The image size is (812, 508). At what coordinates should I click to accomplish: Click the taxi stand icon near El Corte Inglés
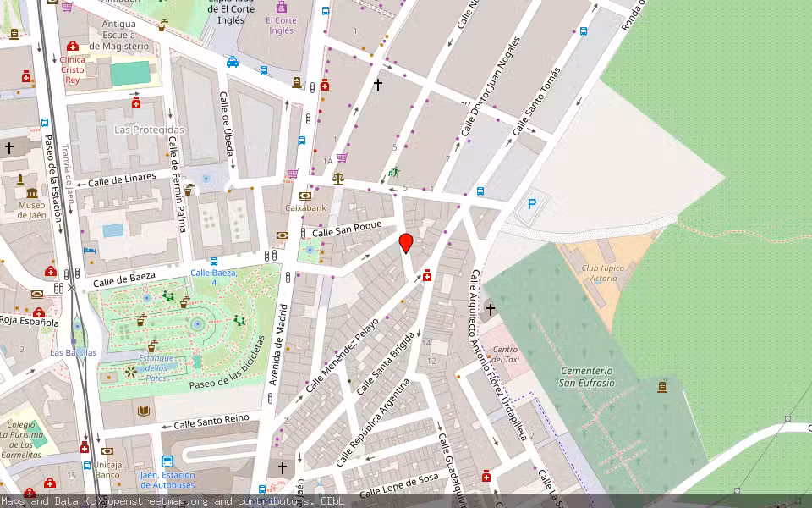[x=233, y=62]
